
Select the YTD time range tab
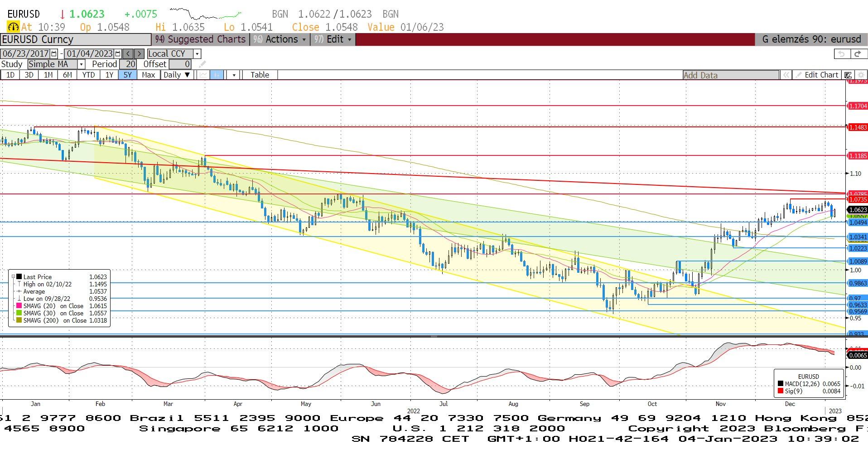pos(88,75)
